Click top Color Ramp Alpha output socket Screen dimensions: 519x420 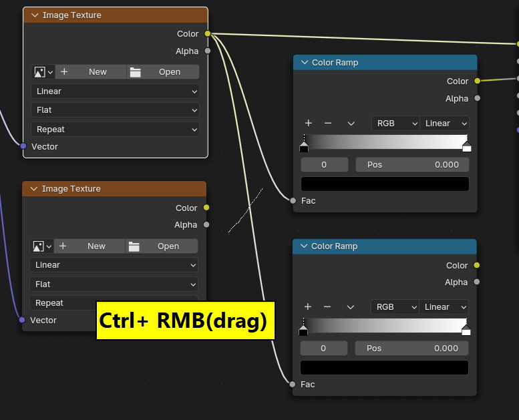[x=478, y=98]
